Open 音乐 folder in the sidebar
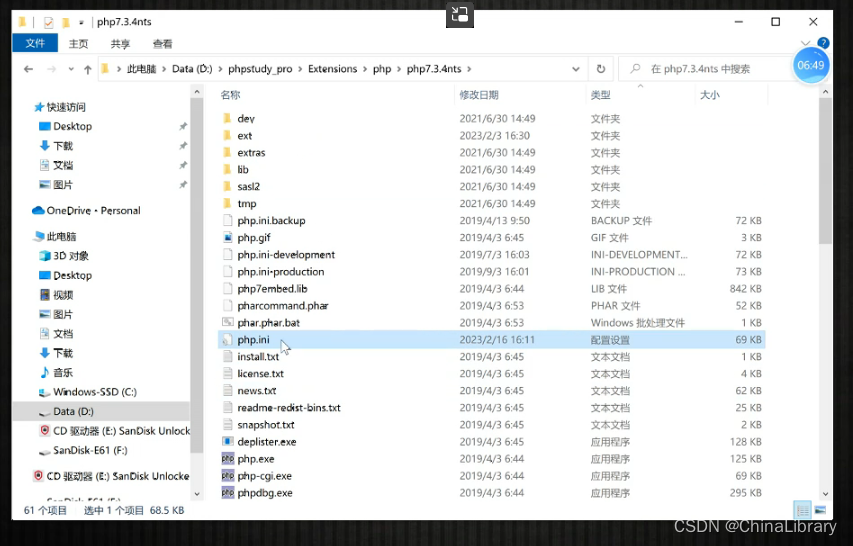 tap(63, 373)
